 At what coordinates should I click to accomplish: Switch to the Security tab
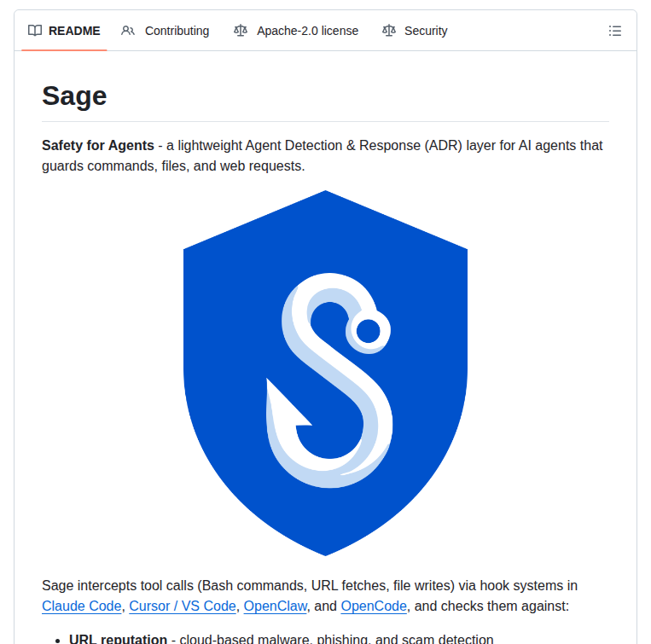click(415, 31)
